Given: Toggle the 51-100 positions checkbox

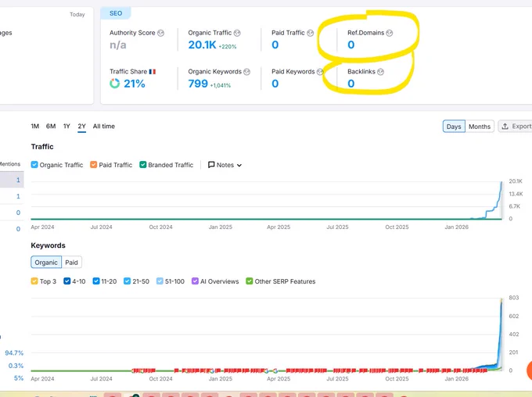Looking at the screenshot, I should (x=160, y=281).
